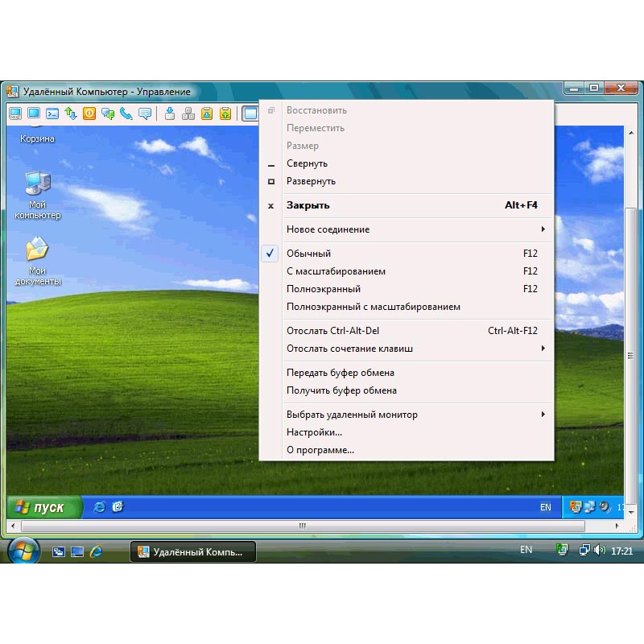Select Получить буфер обмена menu entry
Image resolution: width=644 pixels, height=644 pixels.
coord(407,390)
